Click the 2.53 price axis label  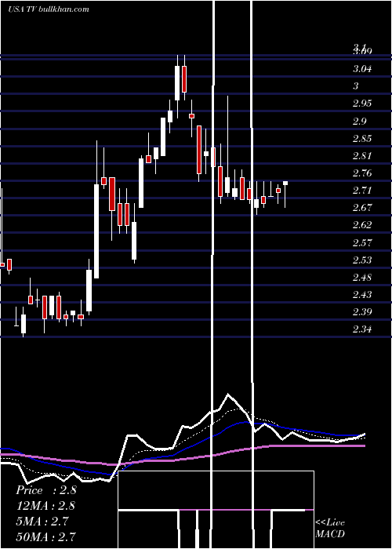pos(362,260)
